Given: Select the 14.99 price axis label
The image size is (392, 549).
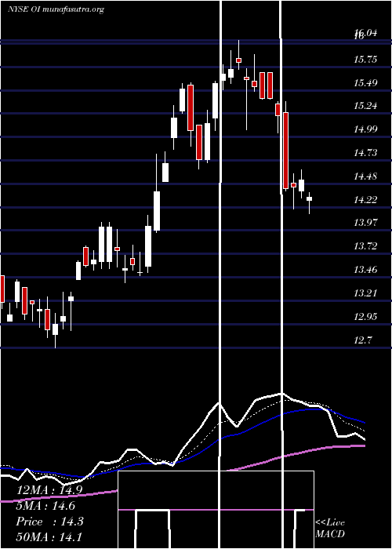Looking at the screenshot, I should pos(365,129).
